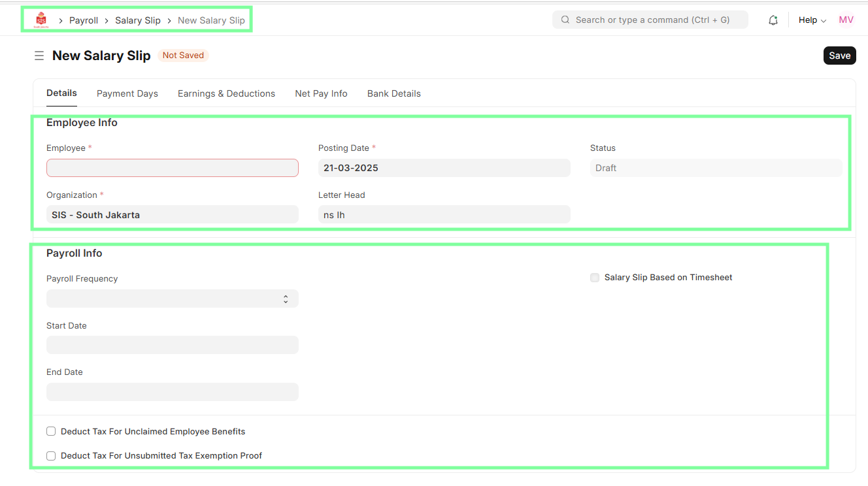Expand the Help menu
The height and width of the screenshot is (486, 868).
coord(812,20)
